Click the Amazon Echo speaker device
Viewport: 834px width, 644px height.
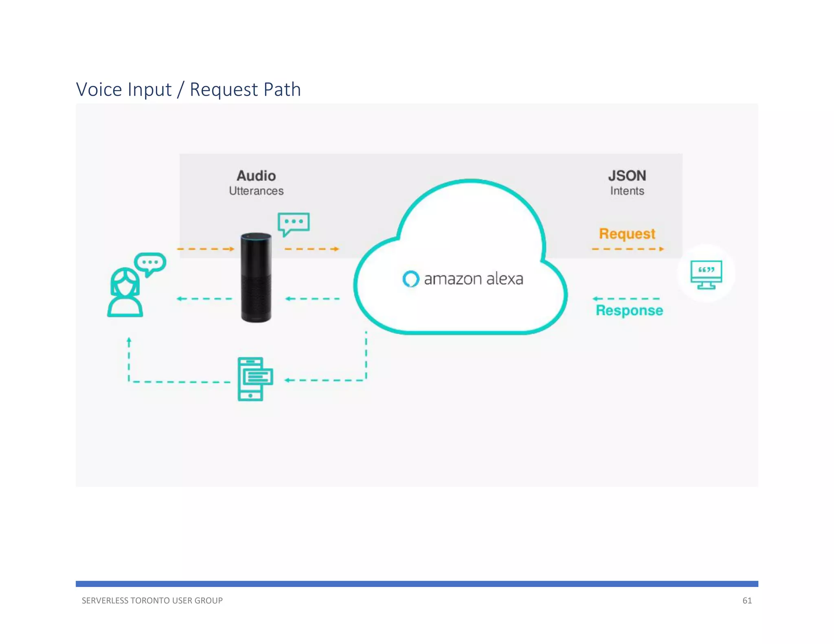point(256,278)
